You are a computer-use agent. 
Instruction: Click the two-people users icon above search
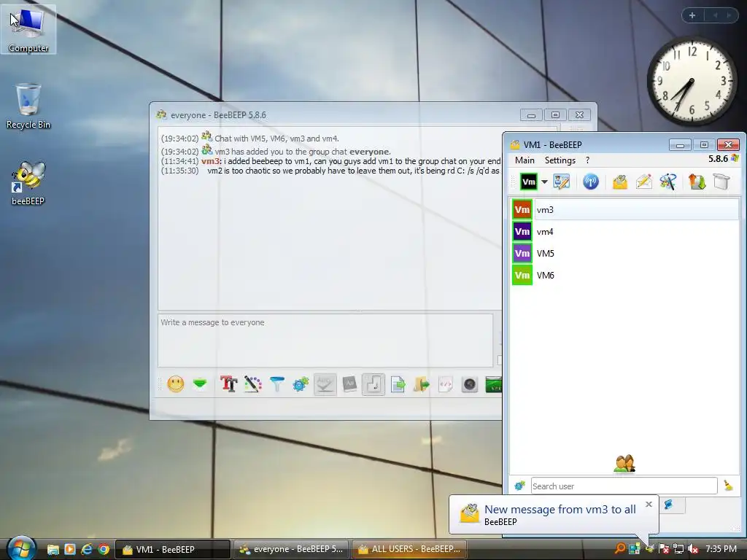[624, 463]
